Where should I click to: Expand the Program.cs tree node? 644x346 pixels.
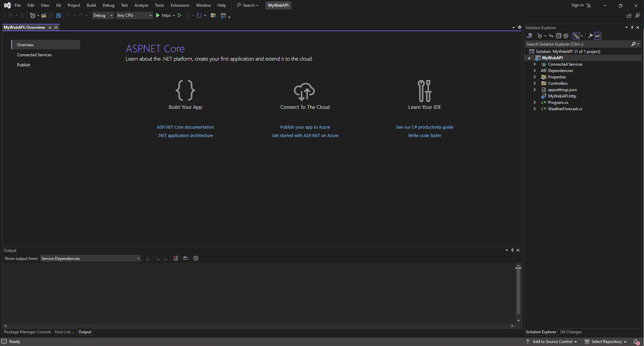535,102
